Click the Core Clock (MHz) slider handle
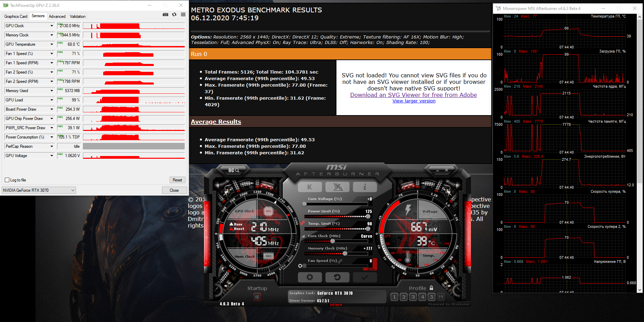644x322 pixels. 332,241
